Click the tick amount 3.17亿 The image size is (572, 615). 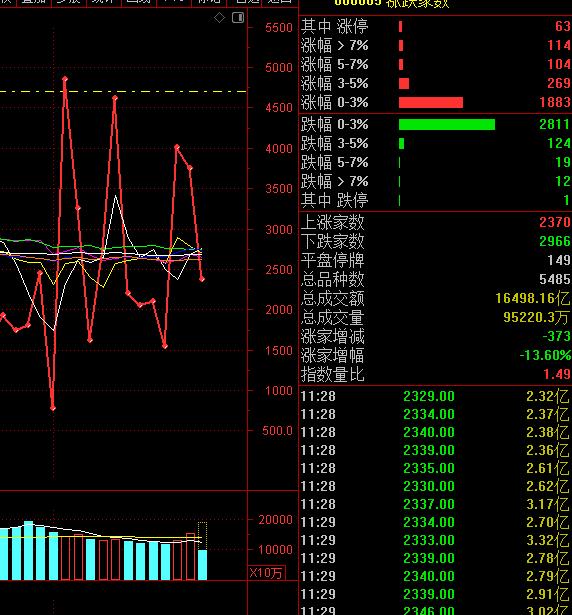[548, 504]
